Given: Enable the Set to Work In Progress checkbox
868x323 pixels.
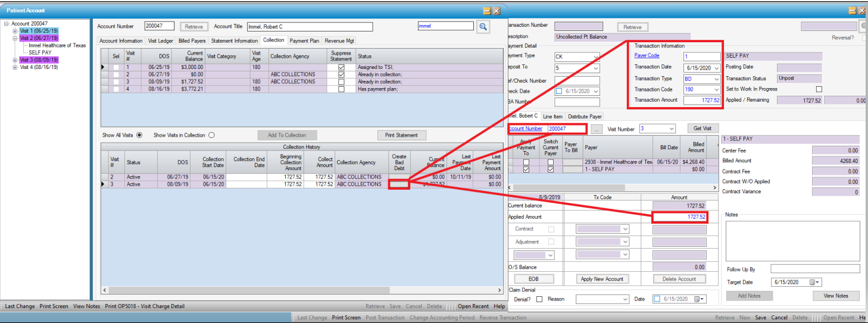Looking at the screenshot, I should [819, 89].
